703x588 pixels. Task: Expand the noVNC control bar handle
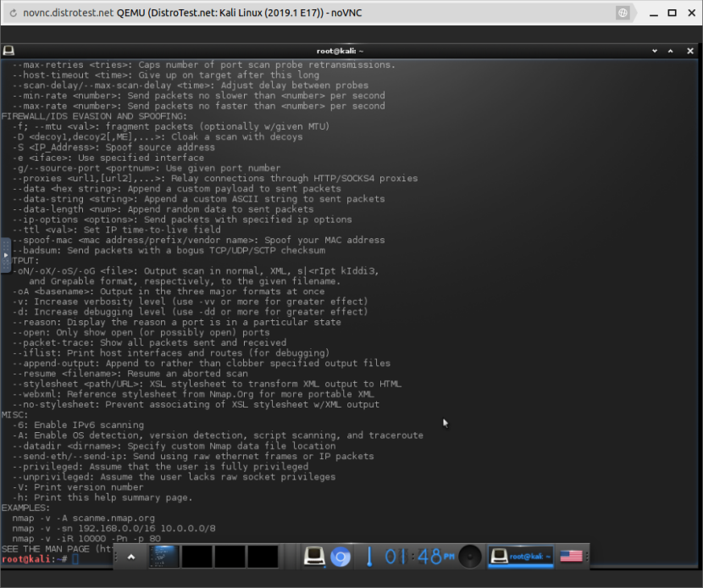click(x=5, y=255)
